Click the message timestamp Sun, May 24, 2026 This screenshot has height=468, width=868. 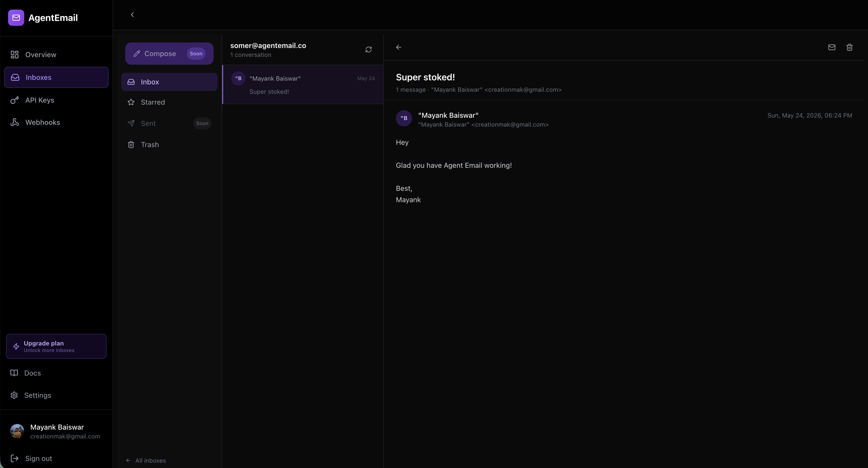[x=810, y=115]
